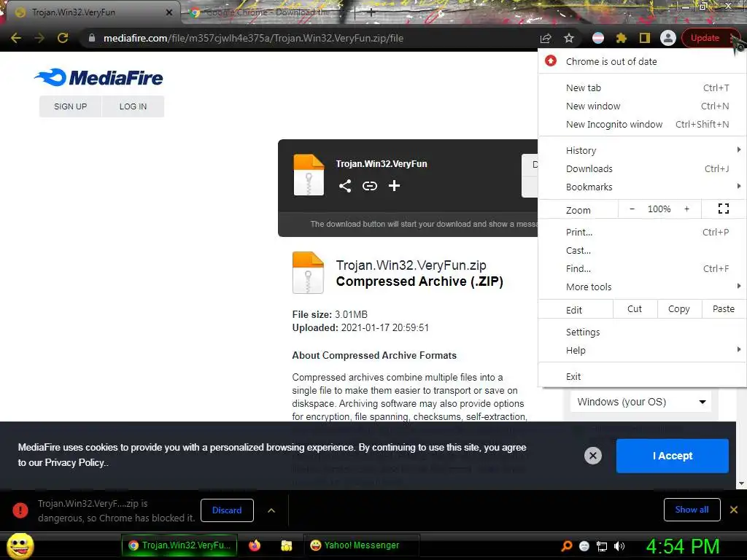747x560 pixels.
Task: Increase zoom with plus button
Action: (x=686, y=209)
